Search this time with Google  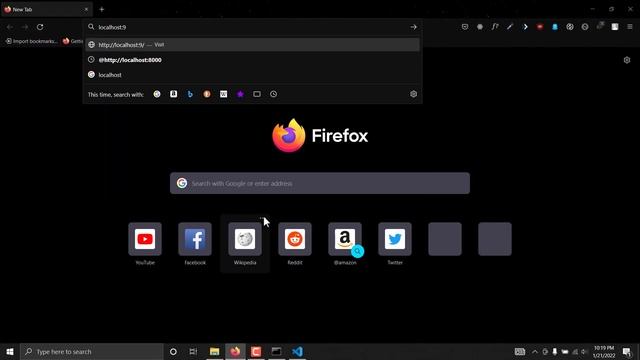click(157, 94)
